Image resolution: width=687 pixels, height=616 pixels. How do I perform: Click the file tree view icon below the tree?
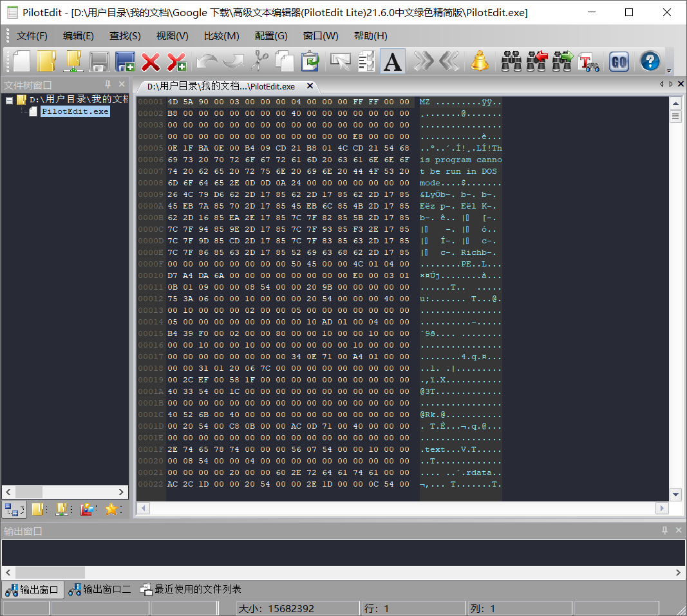pyautogui.click(x=14, y=509)
